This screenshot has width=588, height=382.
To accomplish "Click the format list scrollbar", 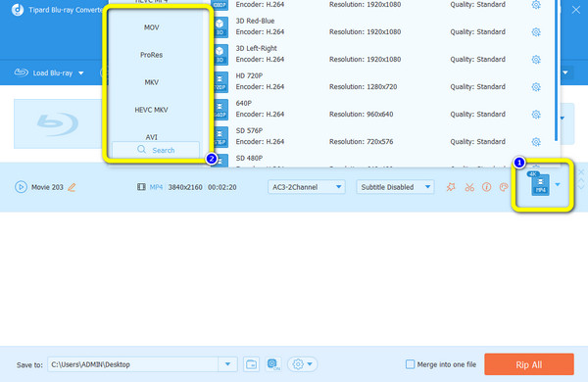I will pos(556,72).
